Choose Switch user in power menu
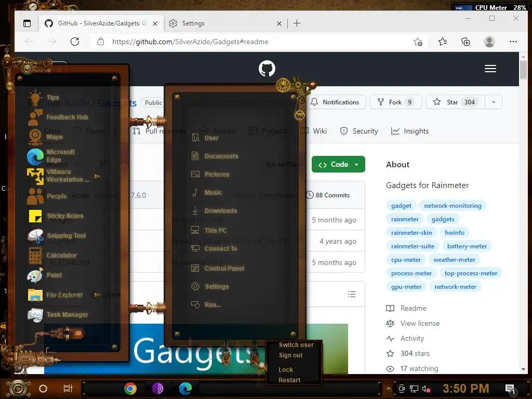 (x=296, y=345)
